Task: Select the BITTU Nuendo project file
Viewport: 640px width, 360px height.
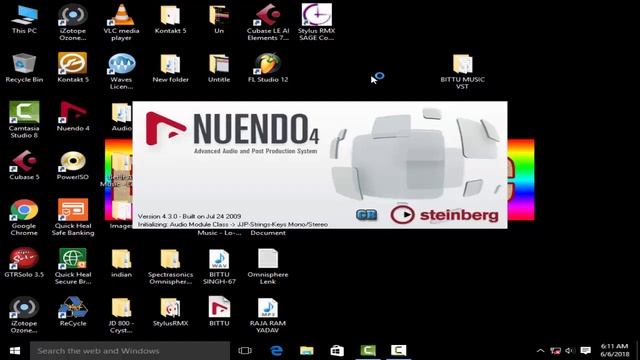Action: point(219,311)
